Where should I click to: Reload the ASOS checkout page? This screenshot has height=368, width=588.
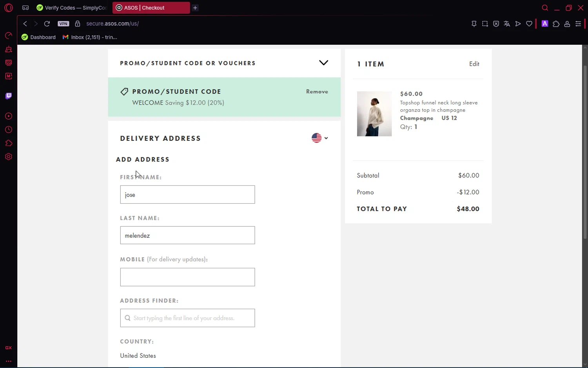(x=47, y=24)
